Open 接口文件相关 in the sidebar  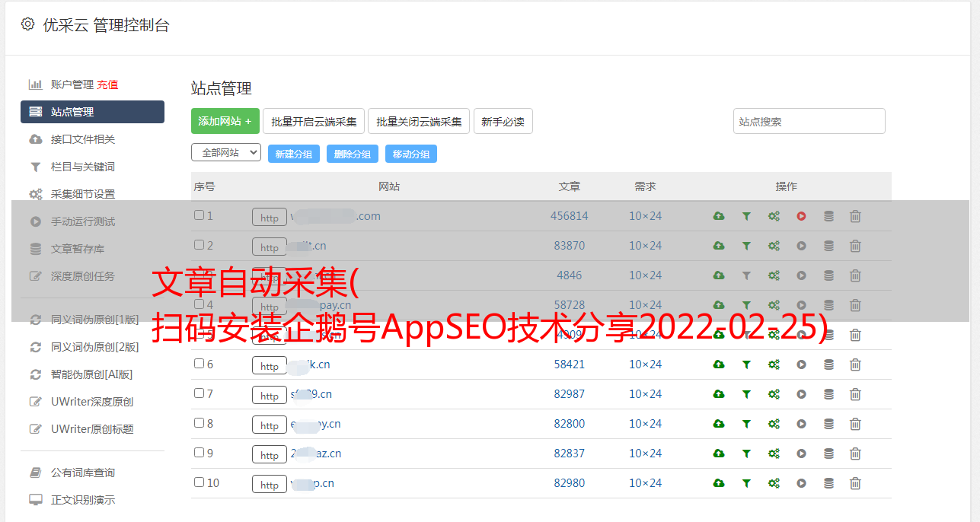[x=83, y=139]
